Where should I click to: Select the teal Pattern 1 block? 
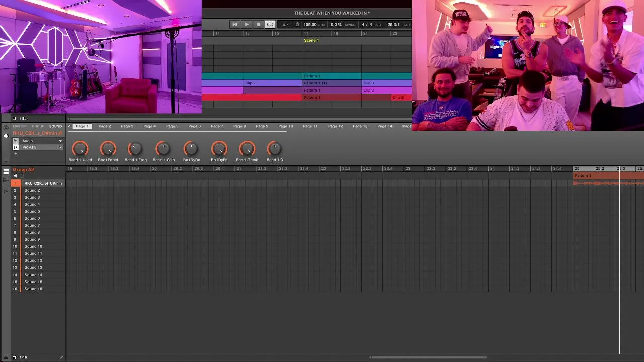pos(332,76)
